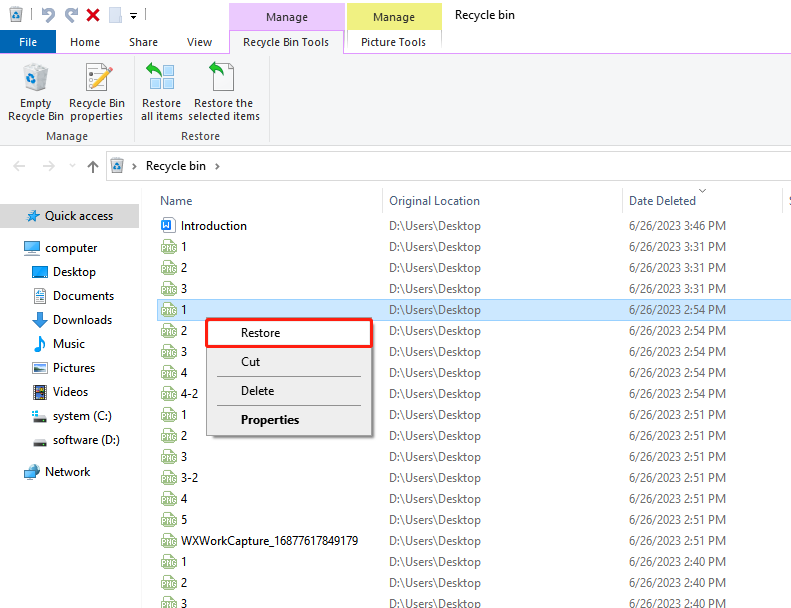Open the recent locations dropdown arrow
Image resolution: width=791 pixels, height=608 pixels.
[x=72, y=165]
